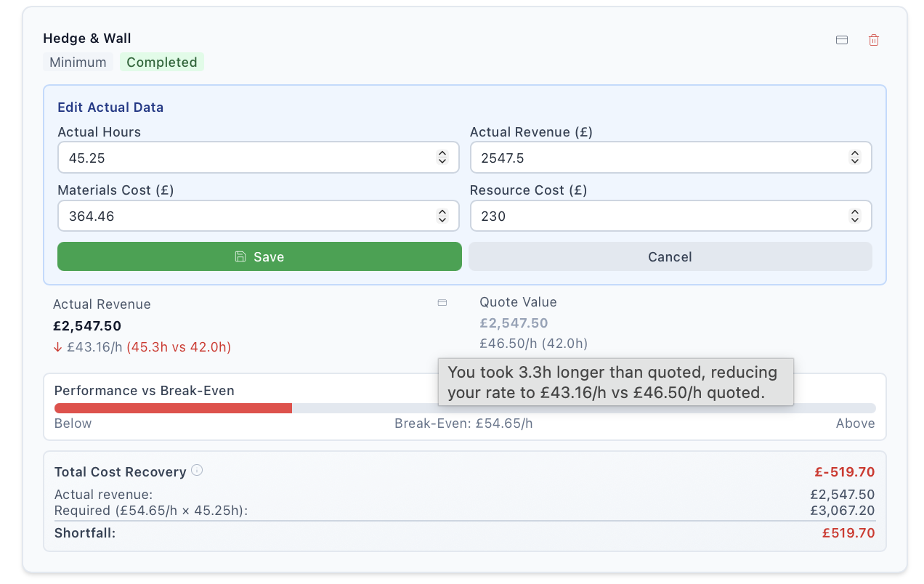Click the Actual Revenue down stepper arrow

[855, 161]
